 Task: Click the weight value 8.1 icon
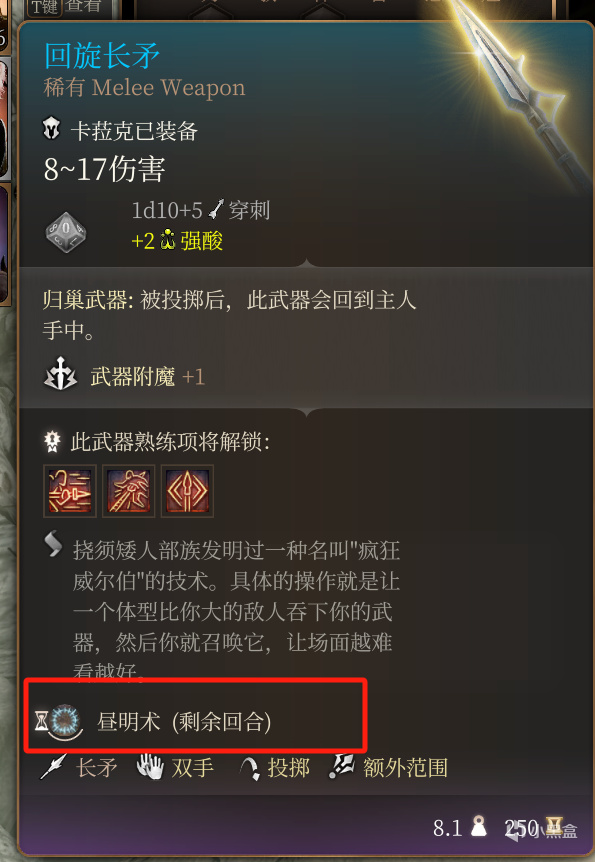pos(479,826)
